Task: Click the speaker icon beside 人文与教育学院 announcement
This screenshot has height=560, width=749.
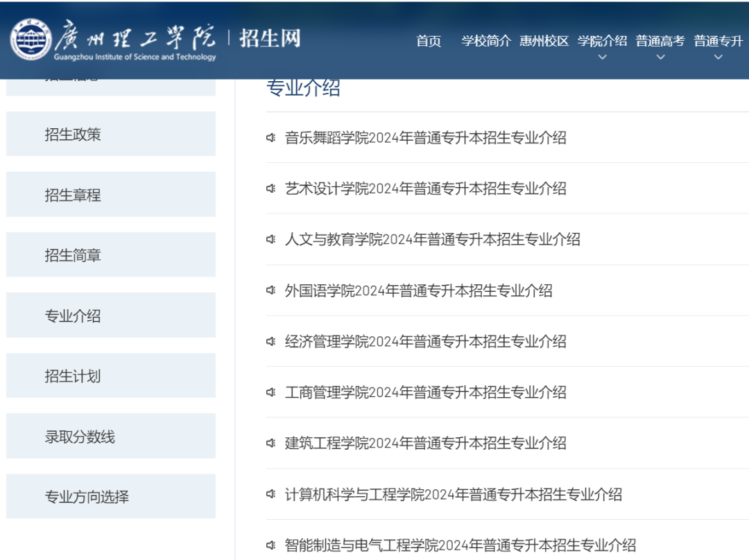Action: tap(271, 239)
